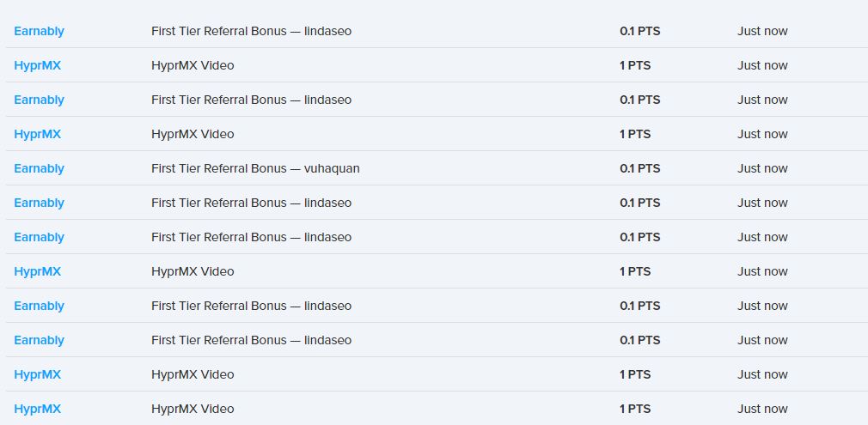The height and width of the screenshot is (425, 868).
Task: Click "HyprMX Video" text in the second row
Action: (193, 65)
